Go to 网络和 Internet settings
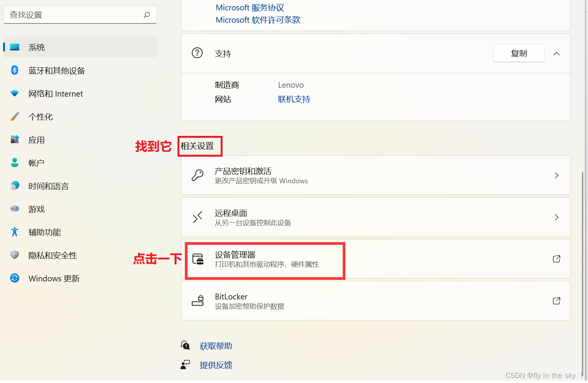Screen dimensions: 588x383 coord(80,94)
